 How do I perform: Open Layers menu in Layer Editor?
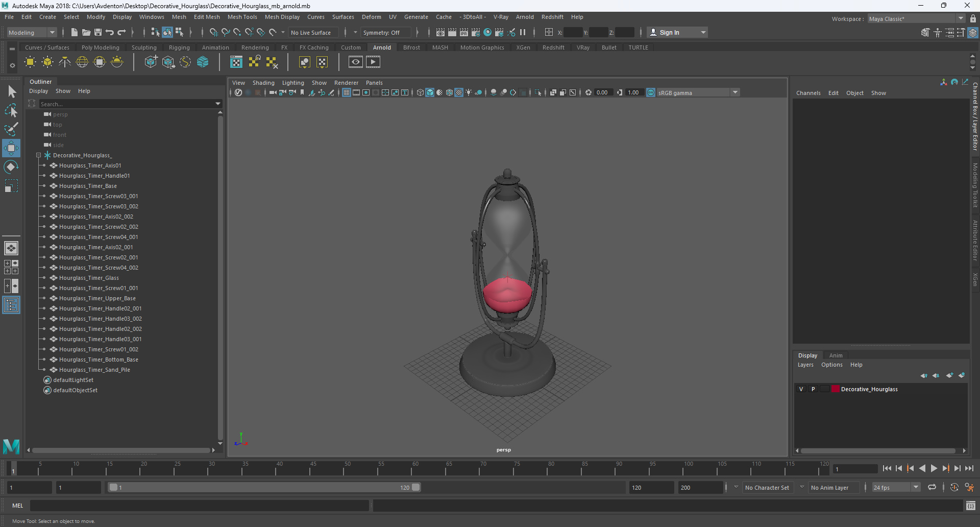coord(805,365)
